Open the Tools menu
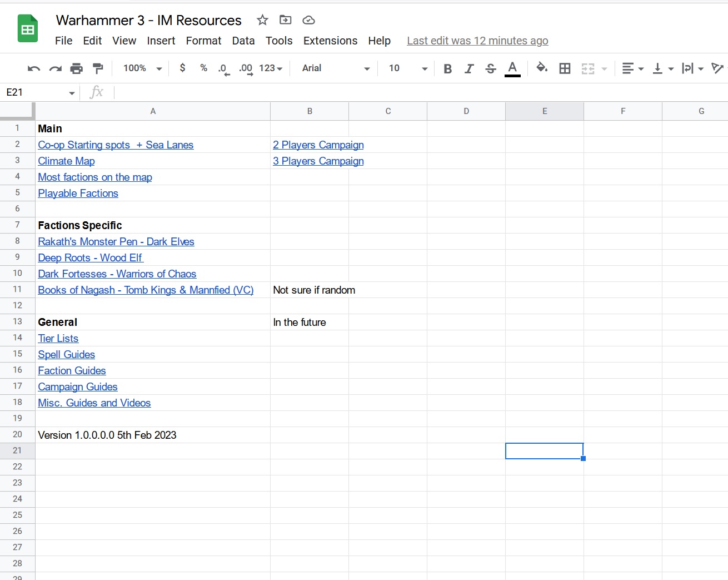 point(279,41)
